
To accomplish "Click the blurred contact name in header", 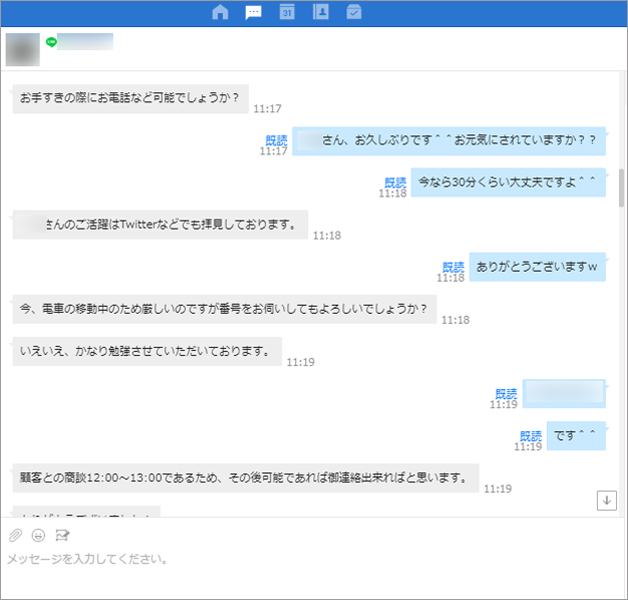I will click(86, 42).
